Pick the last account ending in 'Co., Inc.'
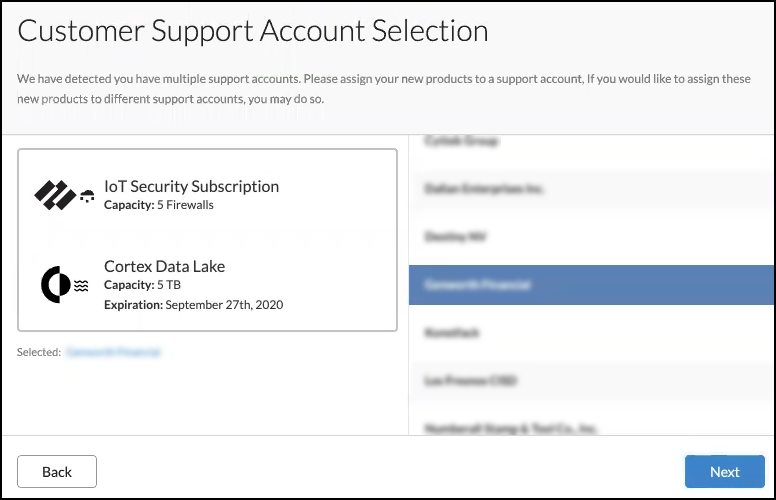The height and width of the screenshot is (500, 776). click(x=591, y=427)
